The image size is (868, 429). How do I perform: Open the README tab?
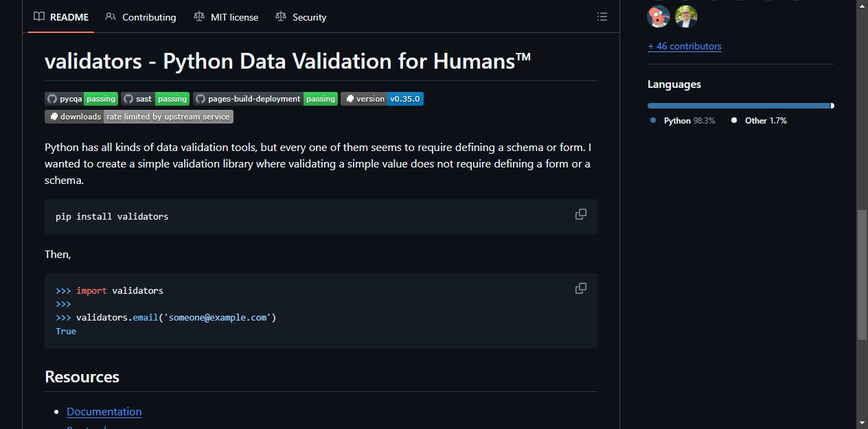point(61,17)
